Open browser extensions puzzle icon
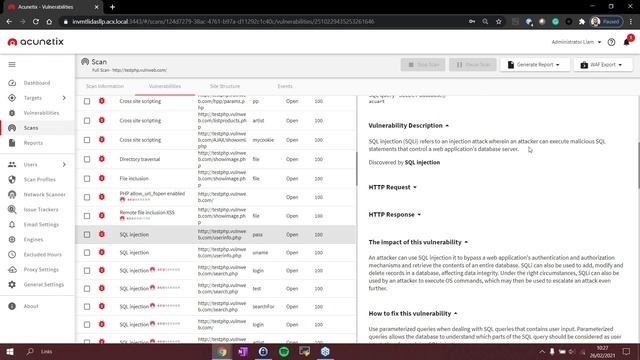Screen dimensions: 640x360 click(x=582, y=22)
